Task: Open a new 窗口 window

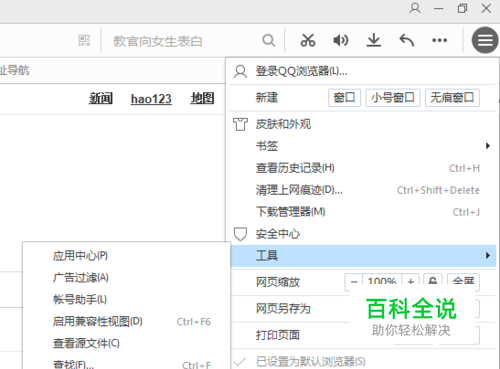Action: coord(344,98)
